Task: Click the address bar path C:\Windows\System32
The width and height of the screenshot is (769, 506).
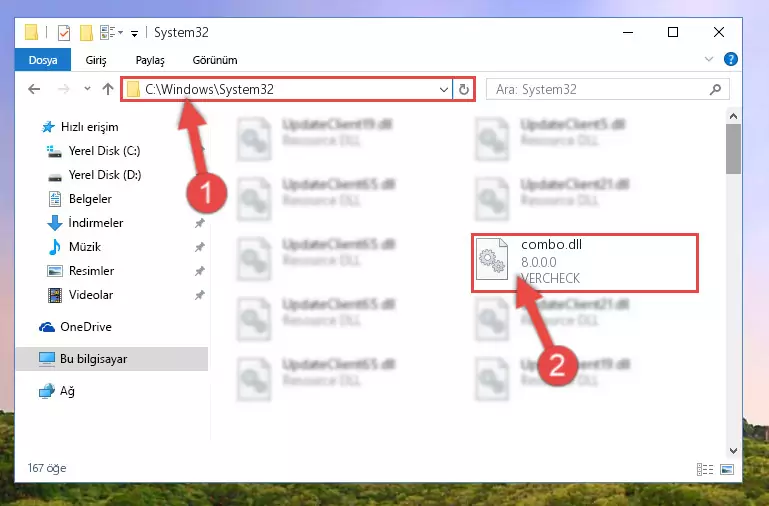Action: (209, 89)
